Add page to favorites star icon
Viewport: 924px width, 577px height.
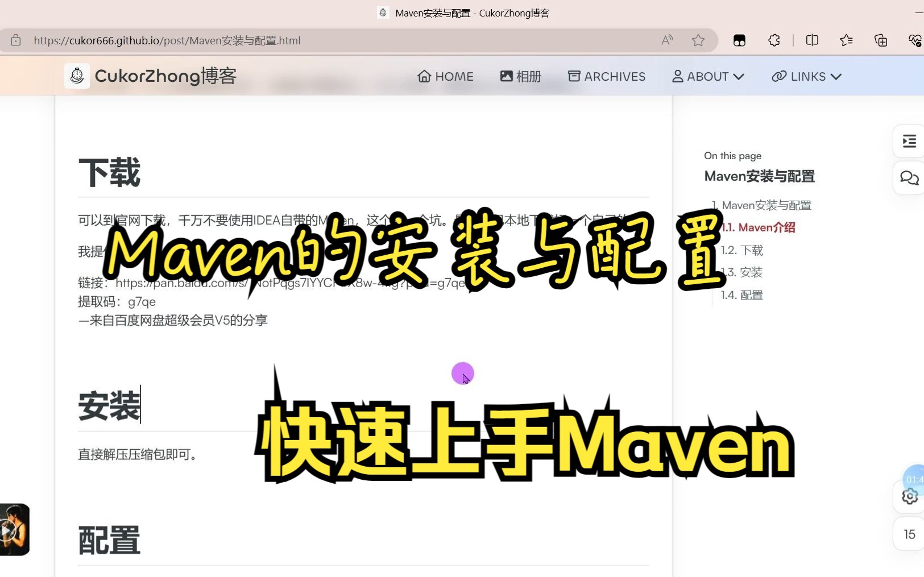(x=698, y=40)
